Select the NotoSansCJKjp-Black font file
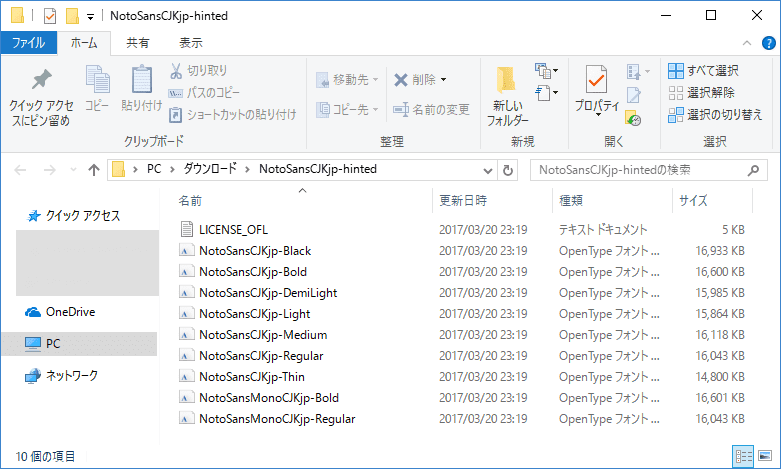The image size is (781, 469). click(x=245, y=251)
